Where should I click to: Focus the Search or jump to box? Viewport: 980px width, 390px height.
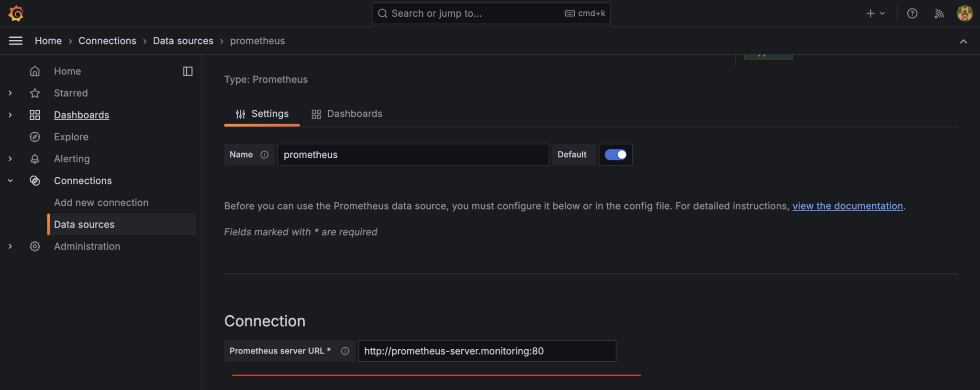(491, 13)
